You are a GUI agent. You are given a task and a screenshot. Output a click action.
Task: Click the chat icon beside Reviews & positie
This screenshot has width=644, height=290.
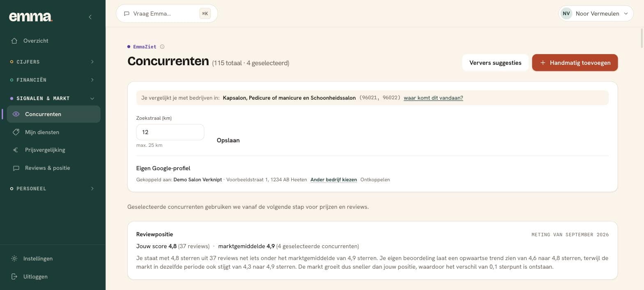click(x=16, y=168)
